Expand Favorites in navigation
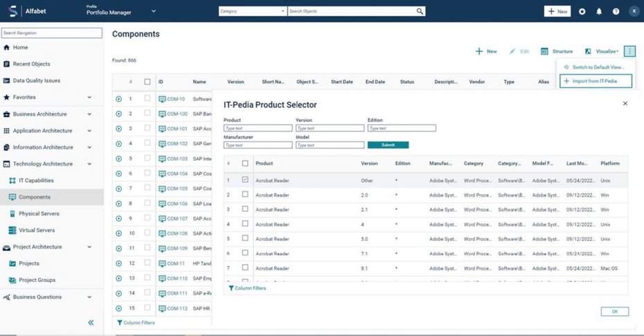This screenshot has height=336, width=644. pyautogui.click(x=89, y=98)
